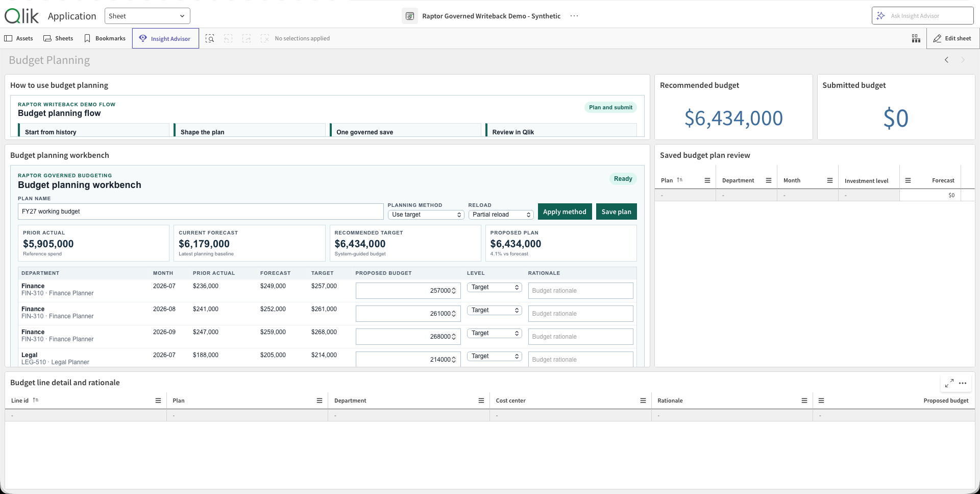This screenshot has height=494, width=980.
Task: Click the Budget rationale field for Finance 2026-09
Action: (x=580, y=337)
